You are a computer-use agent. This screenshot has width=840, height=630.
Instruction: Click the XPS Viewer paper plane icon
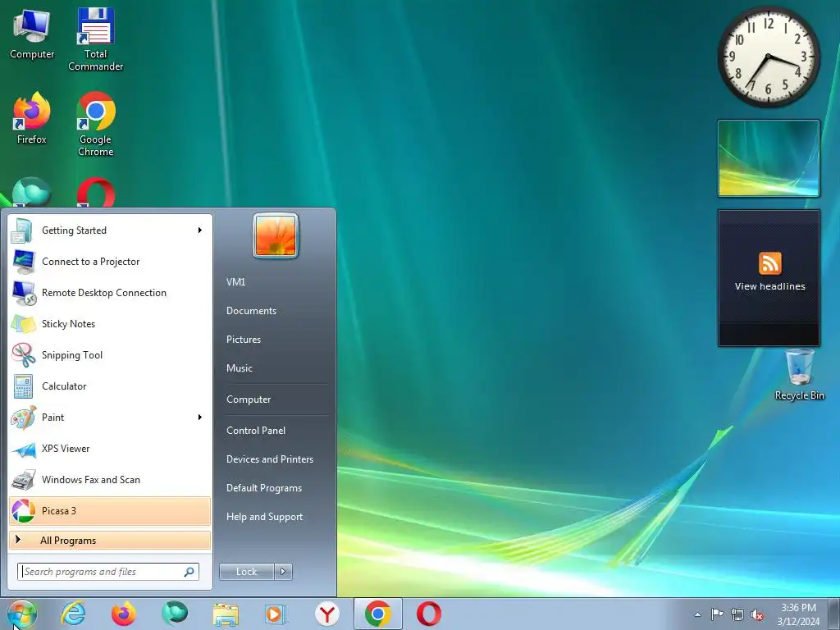[23, 449]
